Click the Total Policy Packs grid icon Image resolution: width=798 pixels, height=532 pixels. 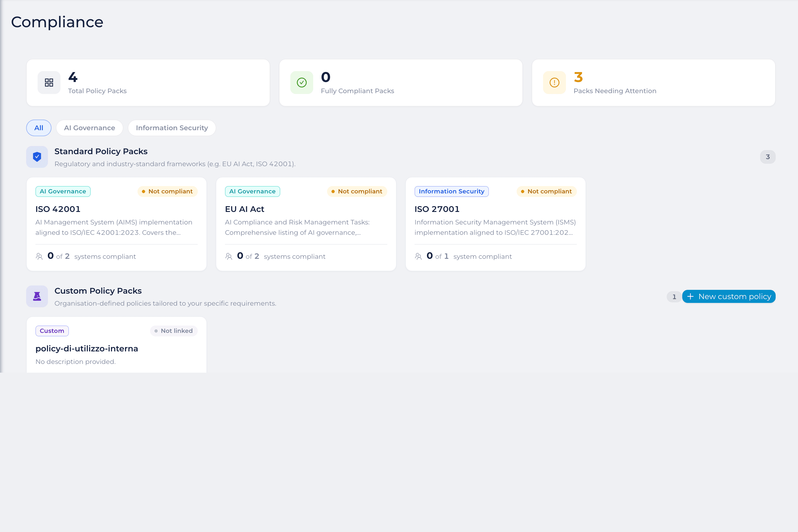(x=49, y=83)
